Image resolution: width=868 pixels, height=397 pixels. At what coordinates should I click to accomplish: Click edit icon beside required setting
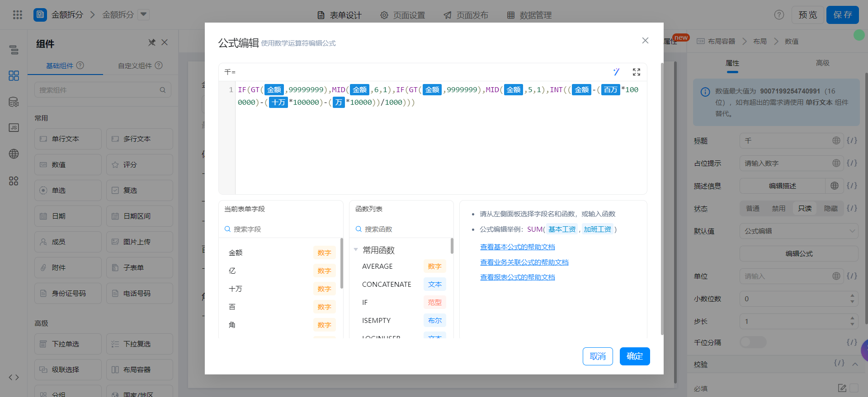[x=842, y=388]
